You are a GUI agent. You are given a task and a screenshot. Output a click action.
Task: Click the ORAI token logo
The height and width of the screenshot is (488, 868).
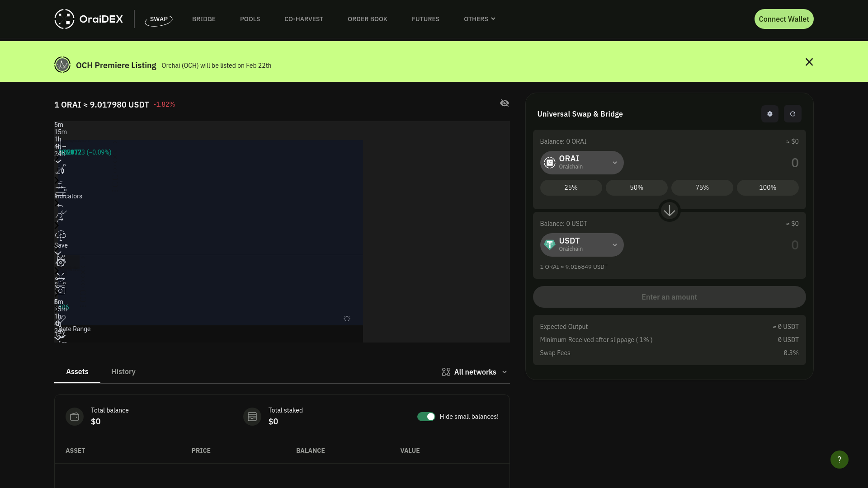pyautogui.click(x=550, y=163)
